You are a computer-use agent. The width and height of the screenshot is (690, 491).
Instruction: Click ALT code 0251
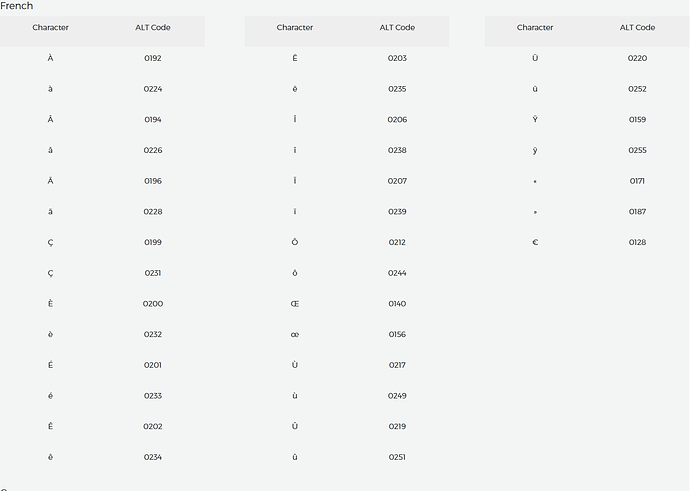point(397,457)
